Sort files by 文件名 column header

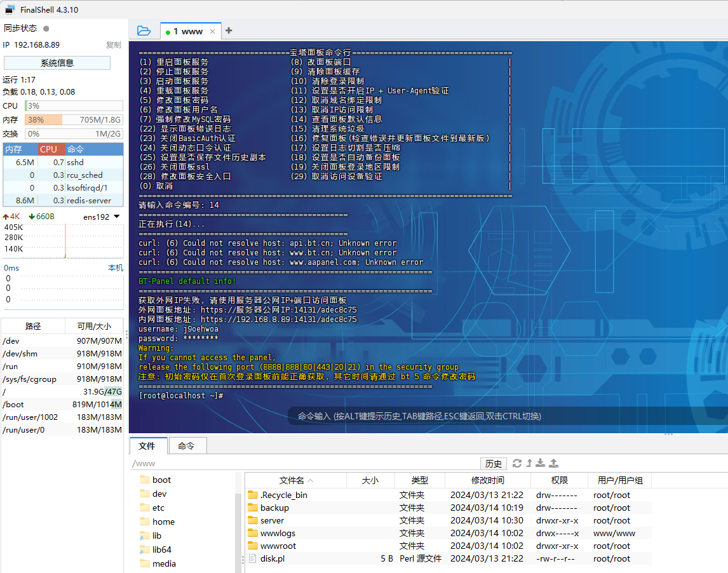(296, 480)
